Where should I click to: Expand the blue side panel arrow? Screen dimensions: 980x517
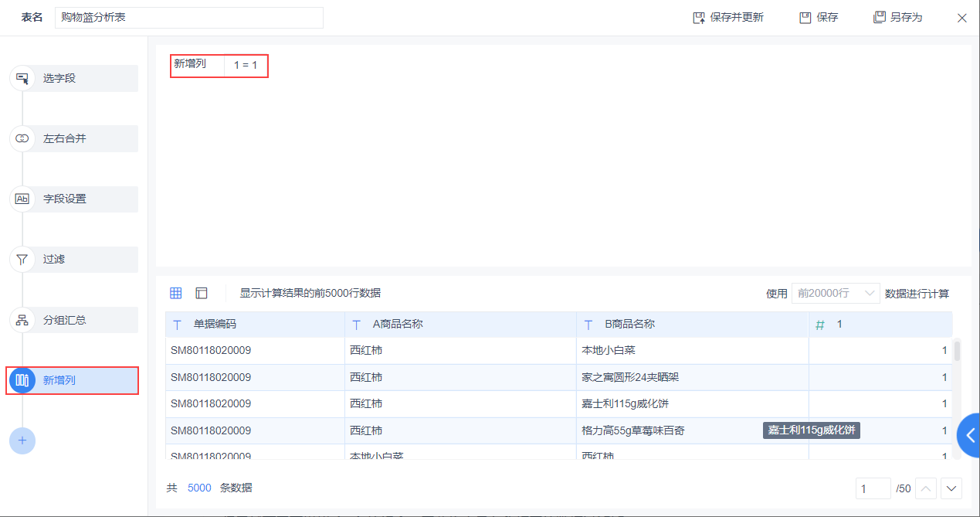point(969,436)
